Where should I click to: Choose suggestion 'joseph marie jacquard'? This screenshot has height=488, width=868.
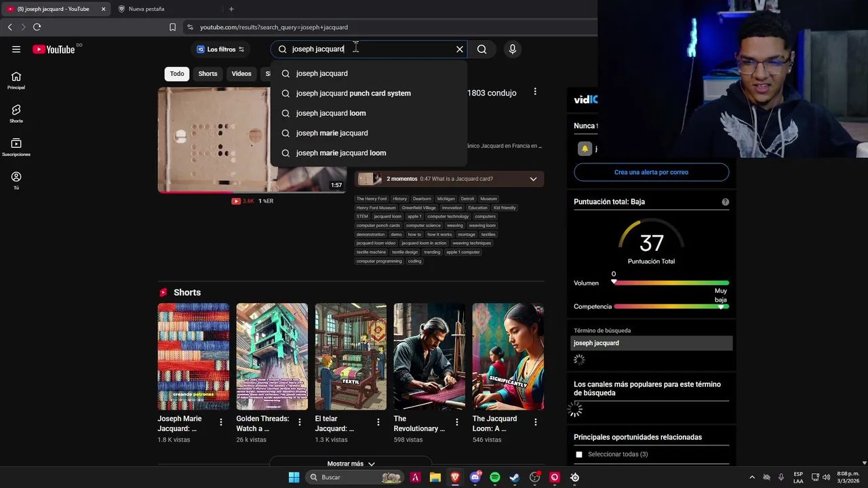[368, 133]
